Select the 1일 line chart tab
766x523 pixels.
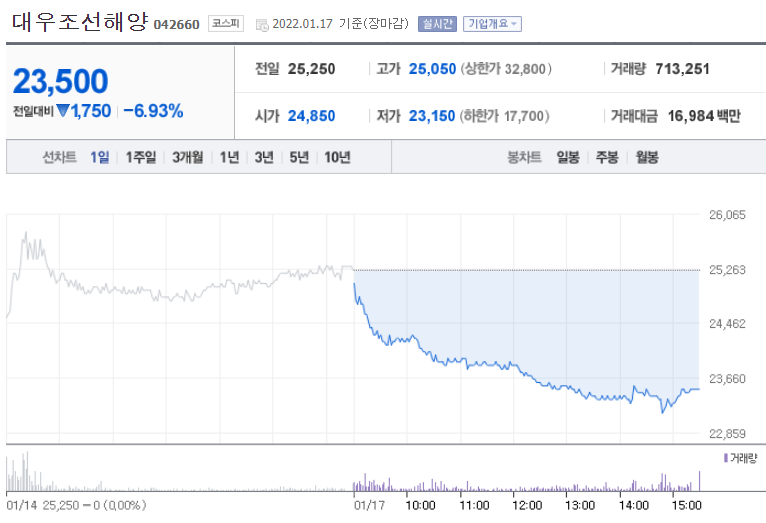point(100,157)
